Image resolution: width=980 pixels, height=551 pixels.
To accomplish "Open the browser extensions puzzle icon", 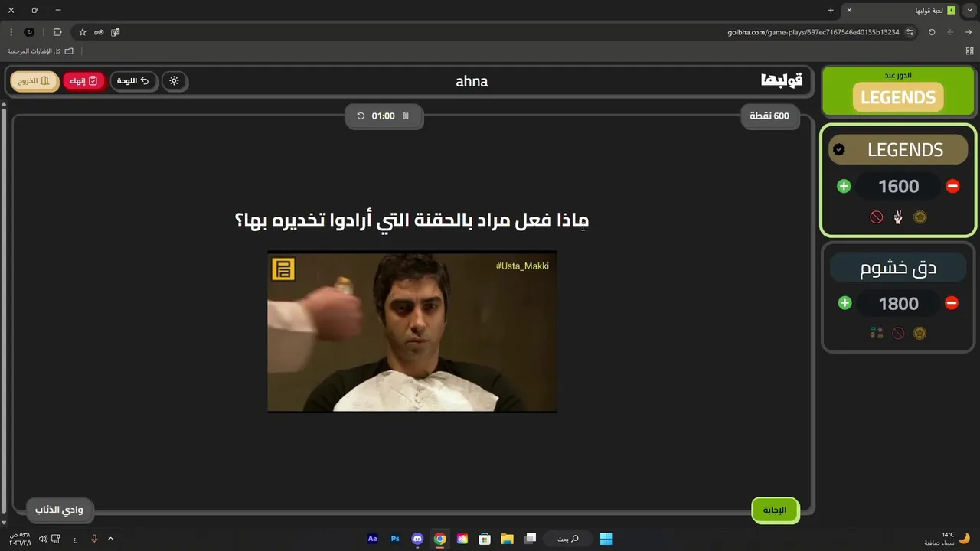I will (x=57, y=32).
